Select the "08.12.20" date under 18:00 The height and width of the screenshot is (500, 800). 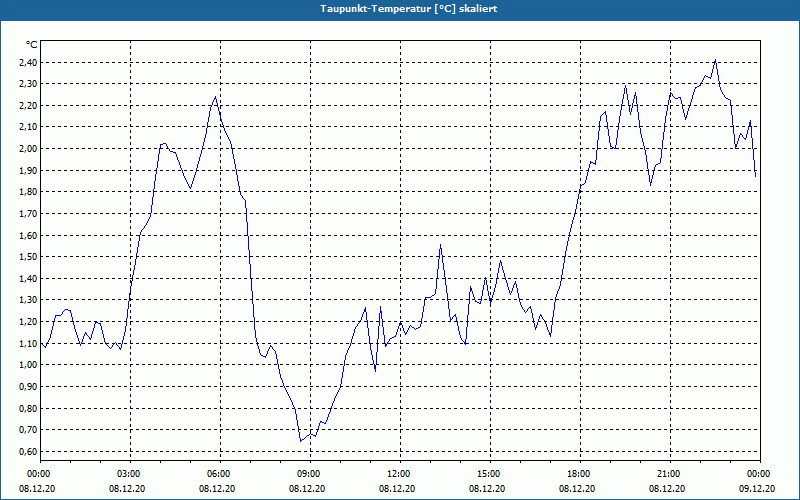click(577, 489)
